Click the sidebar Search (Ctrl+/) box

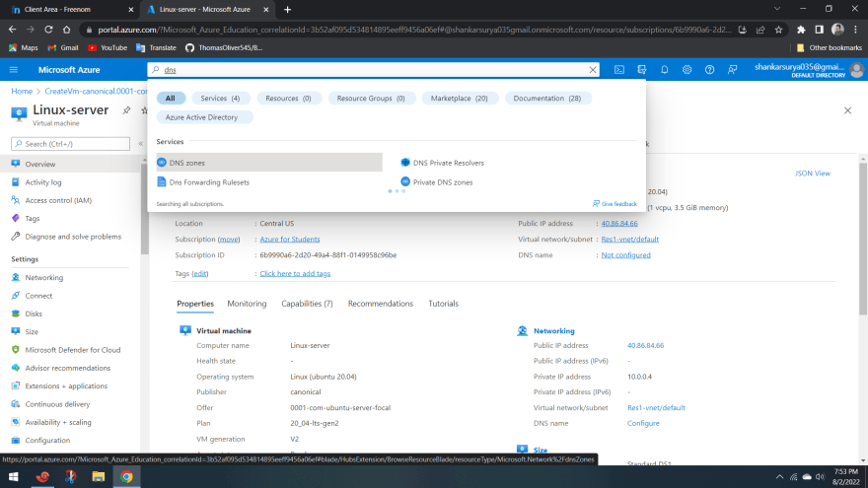pos(70,144)
